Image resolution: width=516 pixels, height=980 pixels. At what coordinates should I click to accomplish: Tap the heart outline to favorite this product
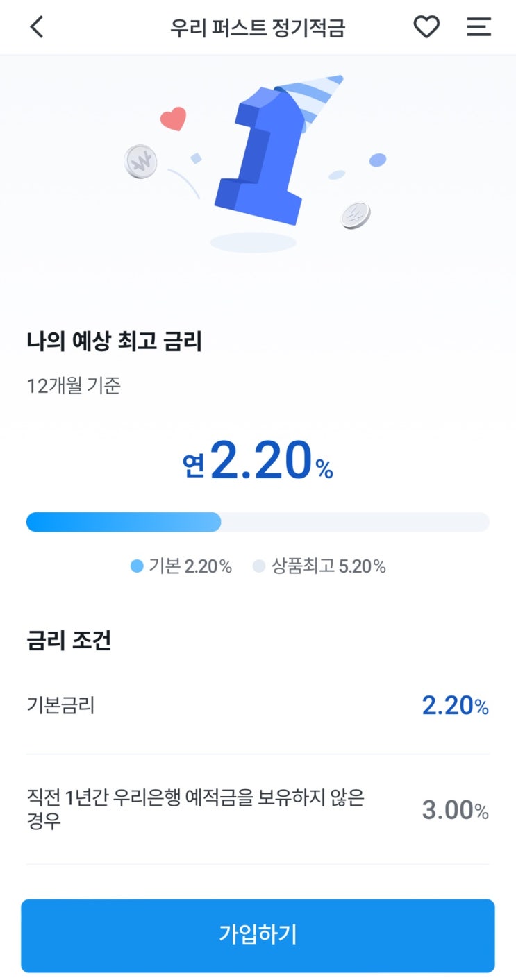(426, 27)
